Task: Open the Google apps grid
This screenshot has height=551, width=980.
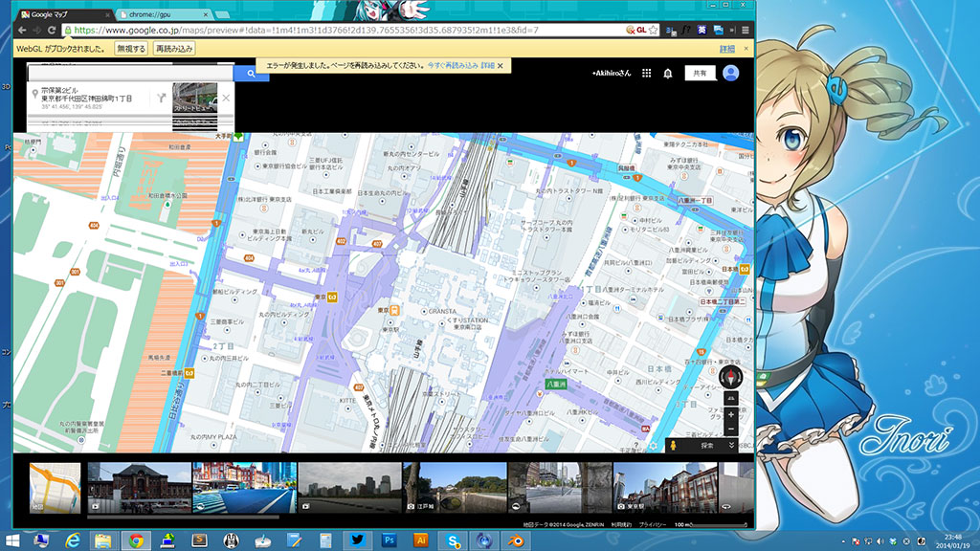Action: click(647, 73)
